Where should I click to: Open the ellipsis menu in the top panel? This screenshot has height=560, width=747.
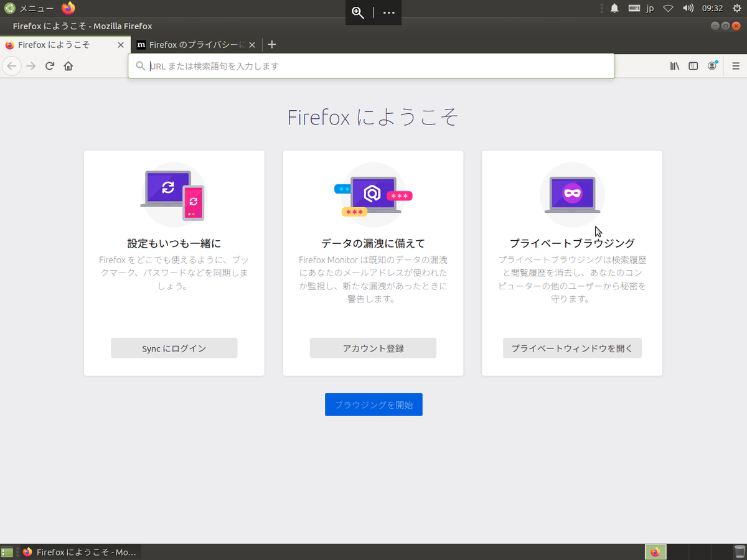388,12
